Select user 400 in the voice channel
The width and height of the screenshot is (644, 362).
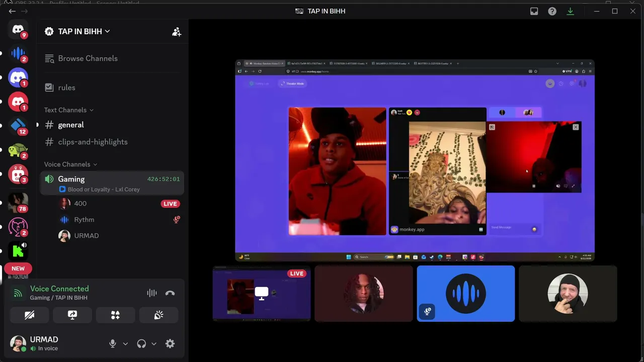pos(119,204)
